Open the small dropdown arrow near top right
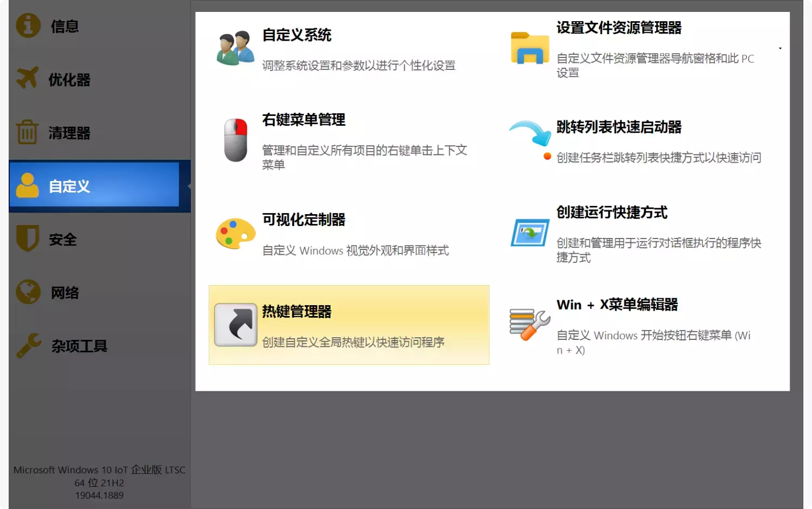812x509 pixels. point(779,48)
